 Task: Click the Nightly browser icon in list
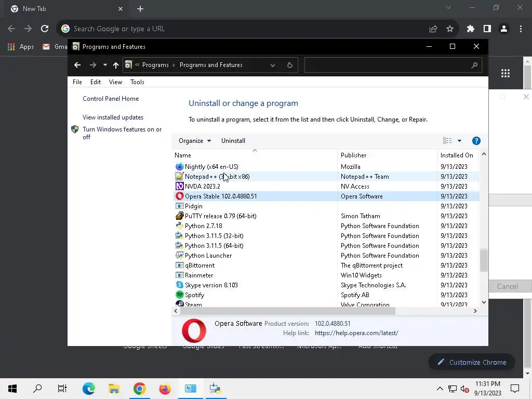[x=179, y=167]
